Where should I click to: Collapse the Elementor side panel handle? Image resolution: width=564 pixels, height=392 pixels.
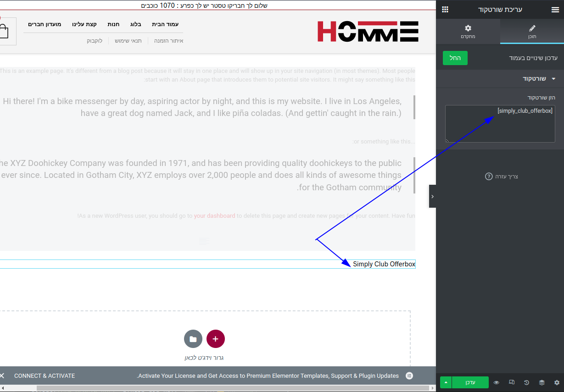pyautogui.click(x=432, y=196)
